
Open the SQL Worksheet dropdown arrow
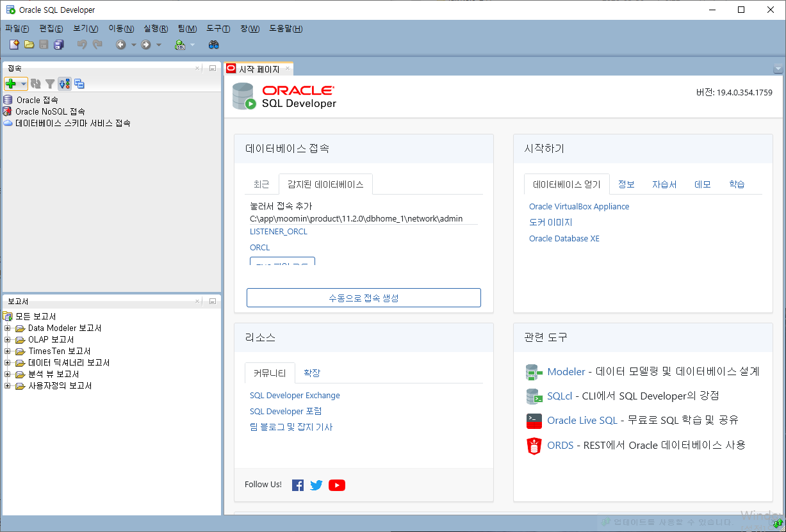tap(192, 45)
